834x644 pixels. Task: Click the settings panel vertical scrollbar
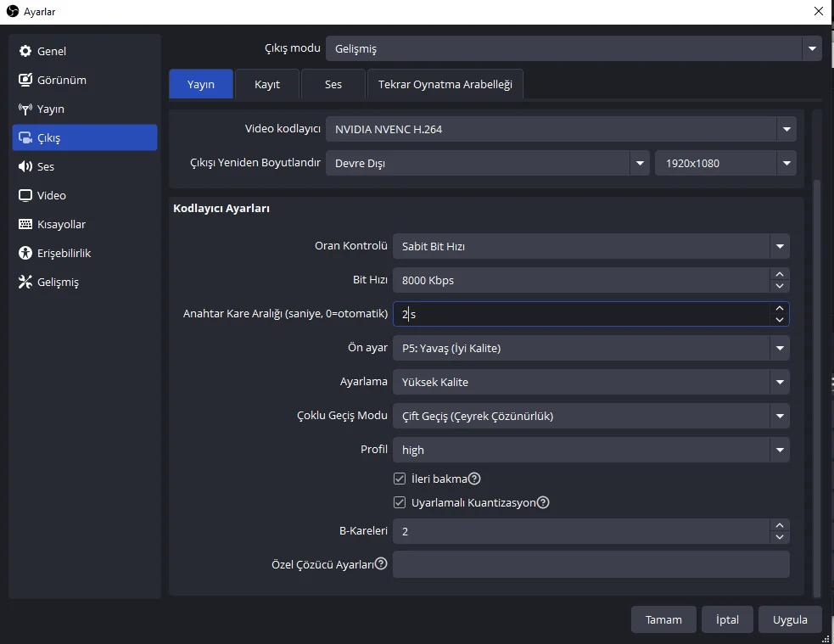click(816, 389)
